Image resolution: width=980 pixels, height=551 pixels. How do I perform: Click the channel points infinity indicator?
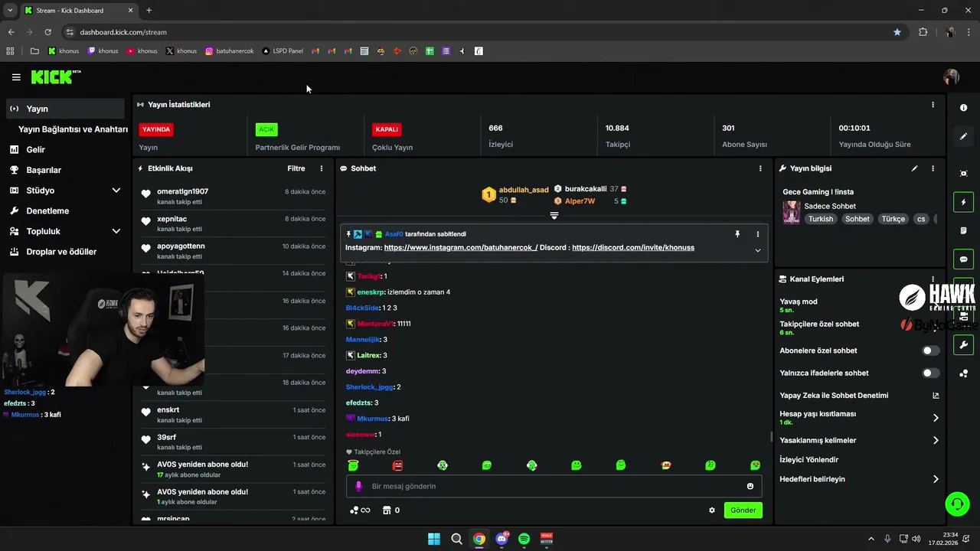[360, 510]
